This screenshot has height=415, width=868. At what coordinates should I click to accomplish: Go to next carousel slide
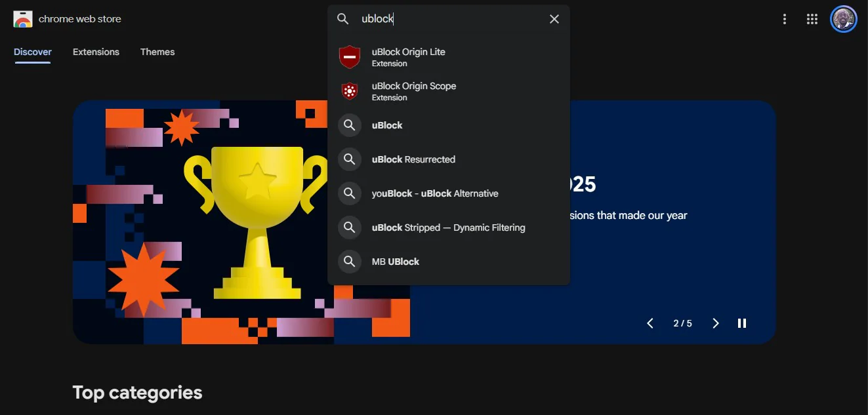click(x=716, y=323)
